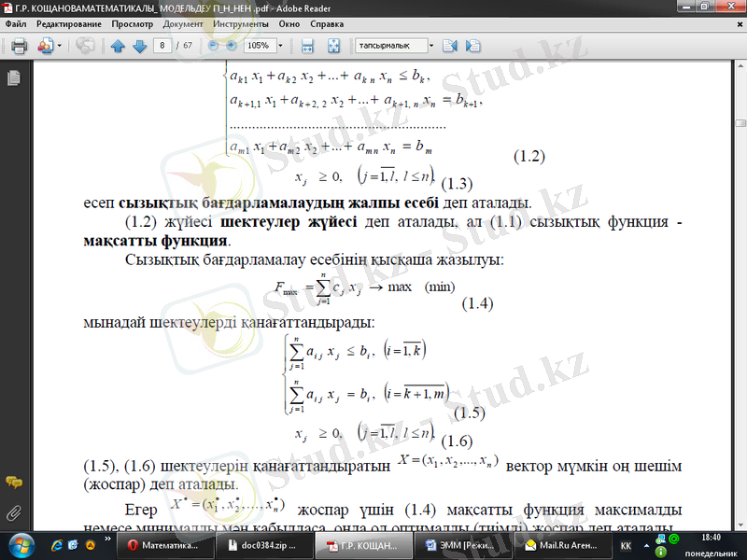Zoom in with the plus button
Image resolution: width=747 pixels, height=560 pixels.
point(232,46)
